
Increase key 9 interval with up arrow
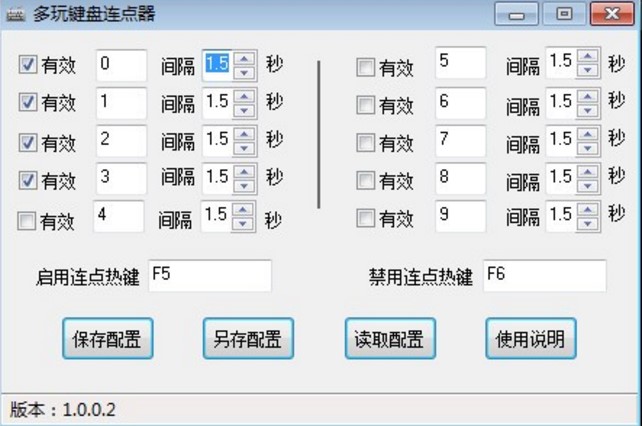(588, 210)
